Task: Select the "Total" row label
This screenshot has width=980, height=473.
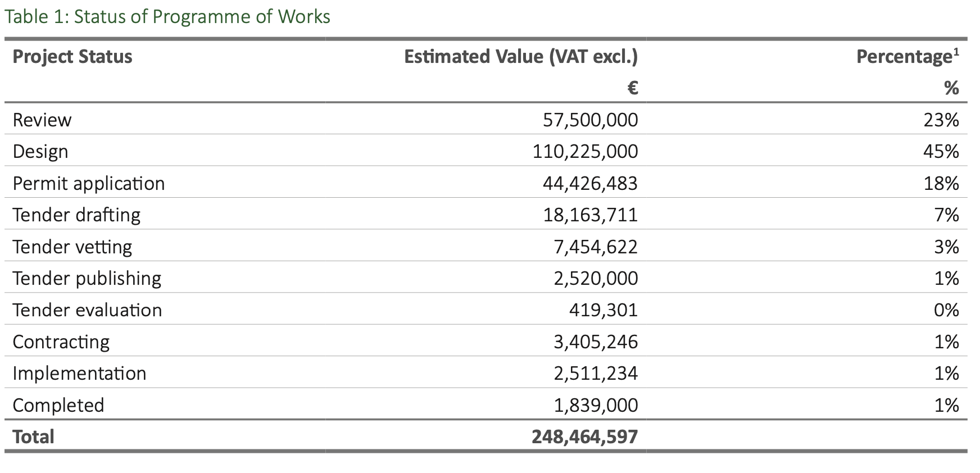Action: click(x=34, y=437)
